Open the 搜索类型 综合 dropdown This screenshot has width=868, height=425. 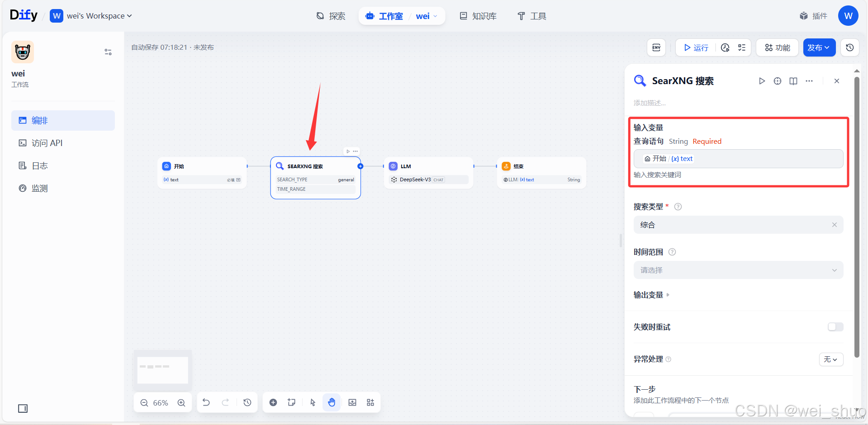[738, 225]
